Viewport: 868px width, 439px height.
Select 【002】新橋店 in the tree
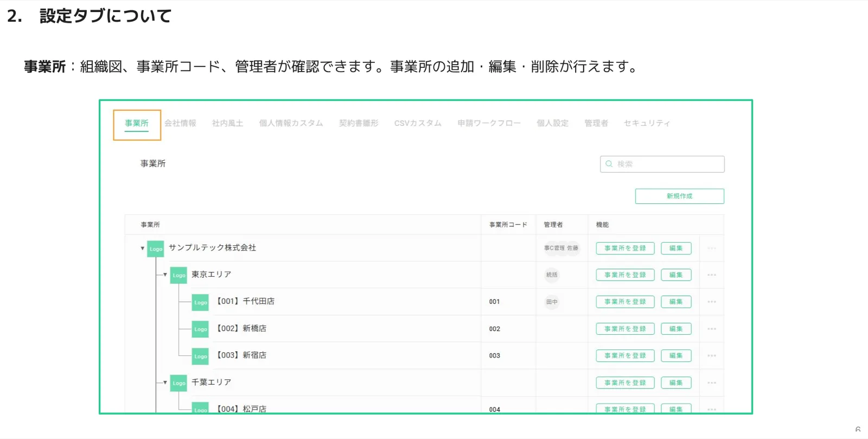pyautogui.click(x=241, y=328)
